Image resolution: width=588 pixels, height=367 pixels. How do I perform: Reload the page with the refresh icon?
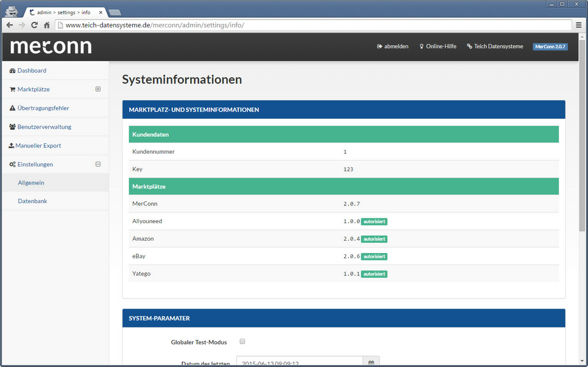point(35,25)
